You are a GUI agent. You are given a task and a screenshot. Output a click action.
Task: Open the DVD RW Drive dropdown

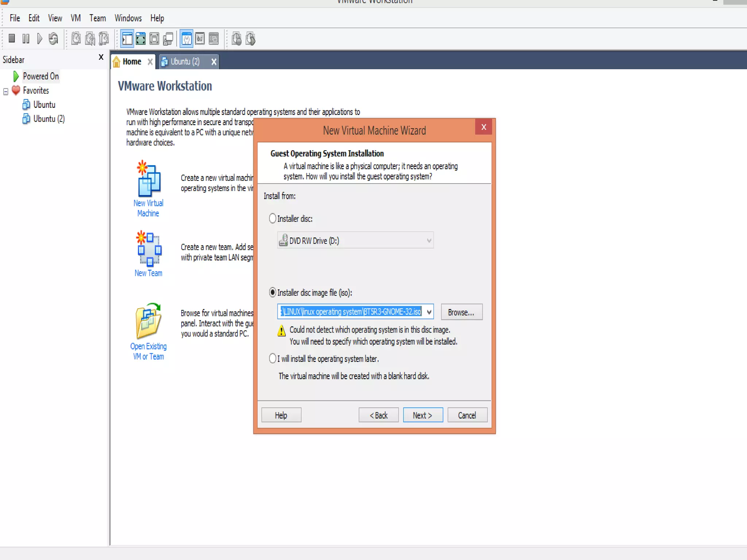429,241
